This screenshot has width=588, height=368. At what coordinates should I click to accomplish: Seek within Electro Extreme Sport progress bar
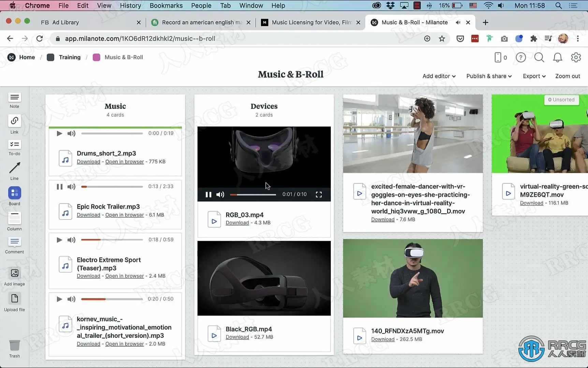tap(112, 240)
